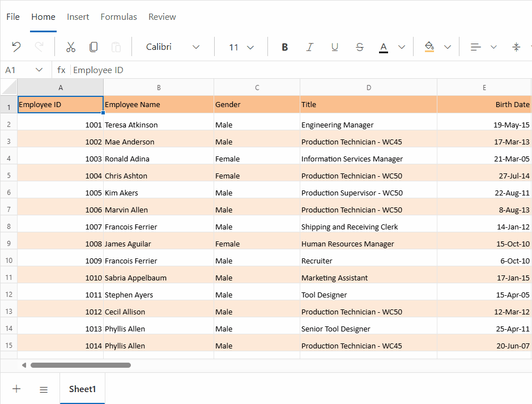Image resolution: width=532 pixels, height=404 pixels.
Task: Open the File menu
Action: tap(13, 17)
